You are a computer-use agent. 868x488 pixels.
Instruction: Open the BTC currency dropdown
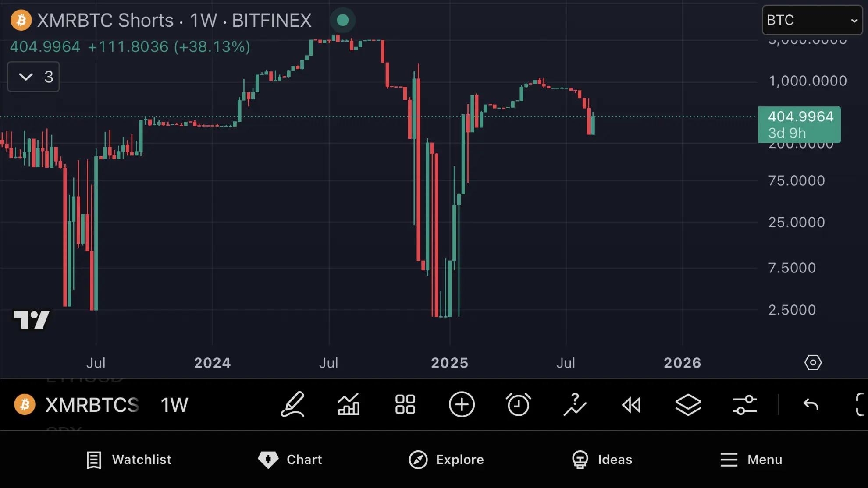click(x=812, y=20)
